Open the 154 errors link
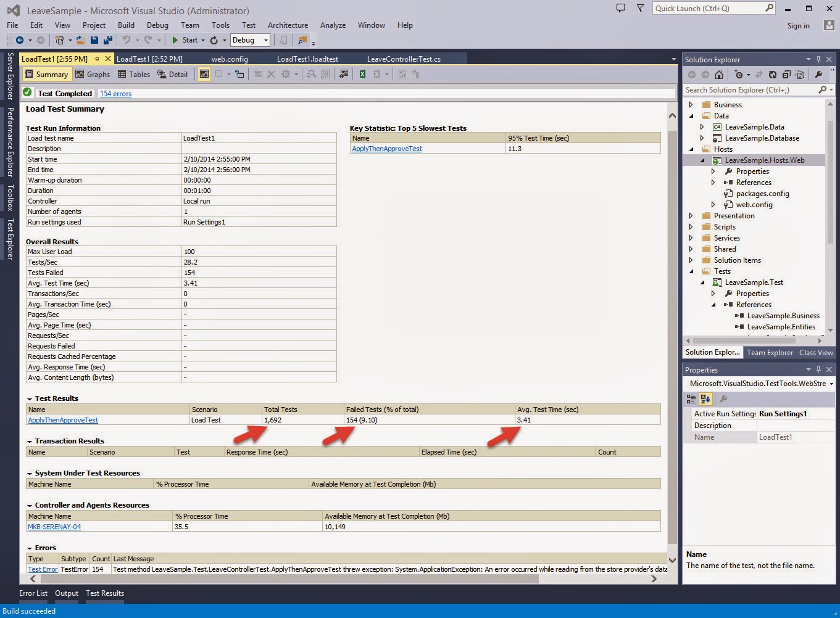The width and height of the screenshot is (840, 618). click(115, 94)
